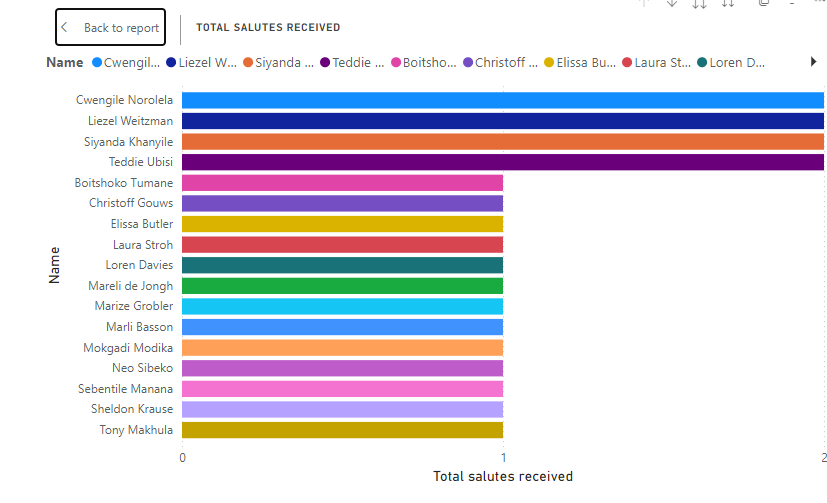Select the purple Teddie legend marker
This screenshot has height=503, width=827.
point(325,62)
